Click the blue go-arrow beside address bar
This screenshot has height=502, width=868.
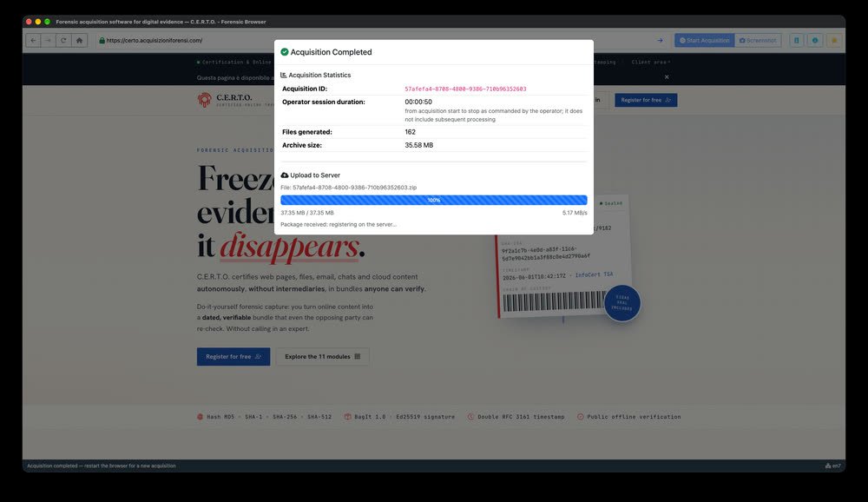660,41
